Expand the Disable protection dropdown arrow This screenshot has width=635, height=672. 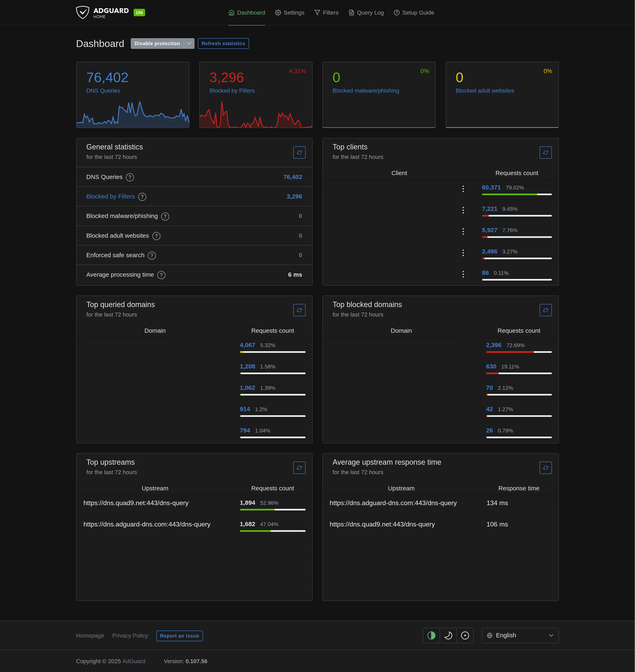coord(189,43)
